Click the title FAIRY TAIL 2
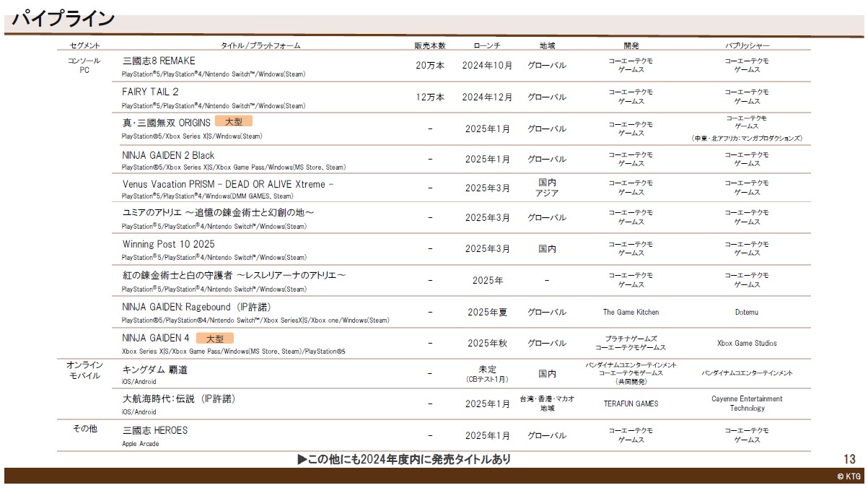 [x=150, y=92]
